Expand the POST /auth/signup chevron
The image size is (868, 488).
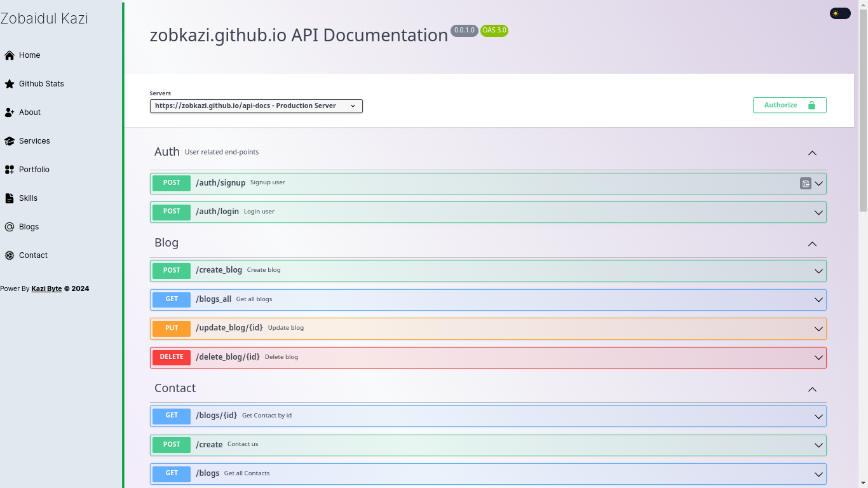(819, 184)
